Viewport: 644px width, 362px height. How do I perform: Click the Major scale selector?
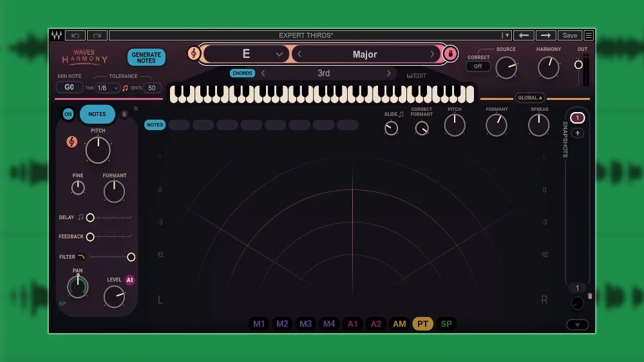[x=365, y=54]
